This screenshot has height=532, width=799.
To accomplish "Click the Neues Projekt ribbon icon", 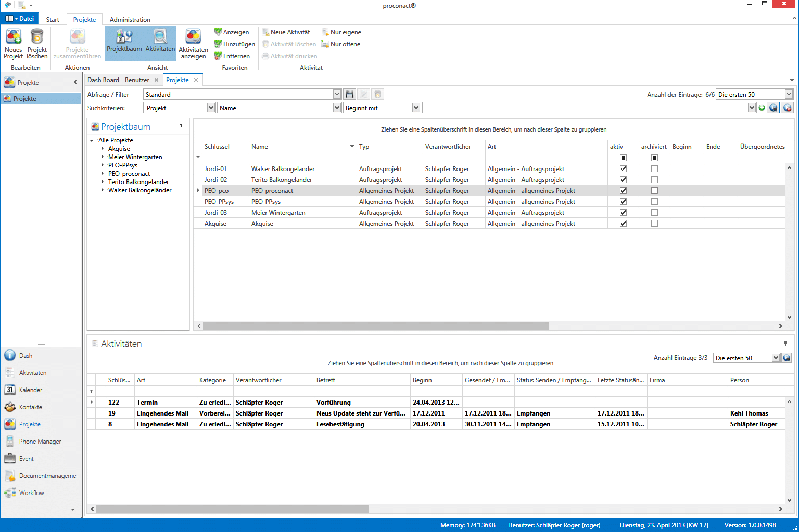I will coord(14,44).
